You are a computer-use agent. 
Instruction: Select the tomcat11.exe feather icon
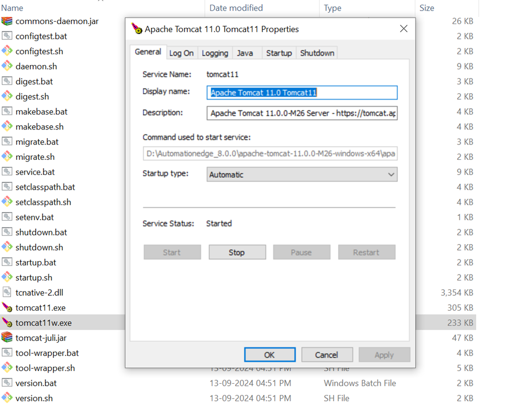(8, 308)
